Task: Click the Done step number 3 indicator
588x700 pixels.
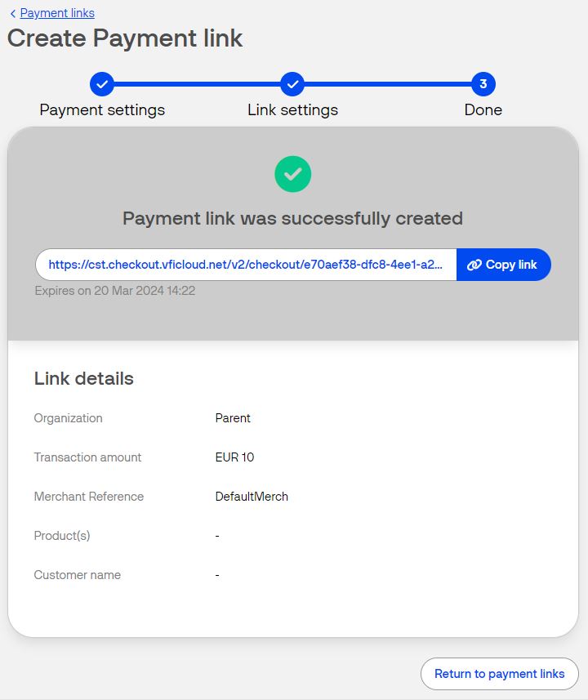Action: tap(482, 82)
